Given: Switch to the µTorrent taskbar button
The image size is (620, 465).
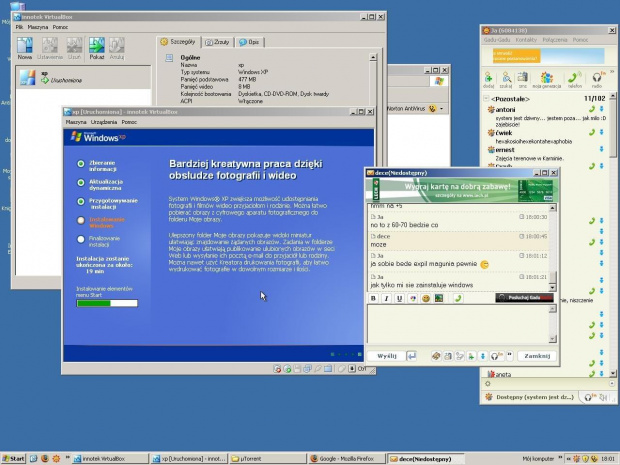Looking at the screenshot, I should click(267, 459).
